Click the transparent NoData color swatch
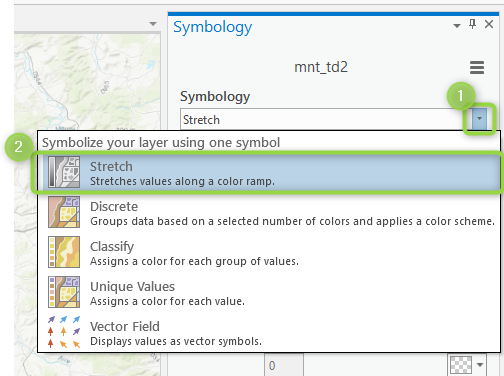This screenshot has width=504, height=376. [461, 365]
